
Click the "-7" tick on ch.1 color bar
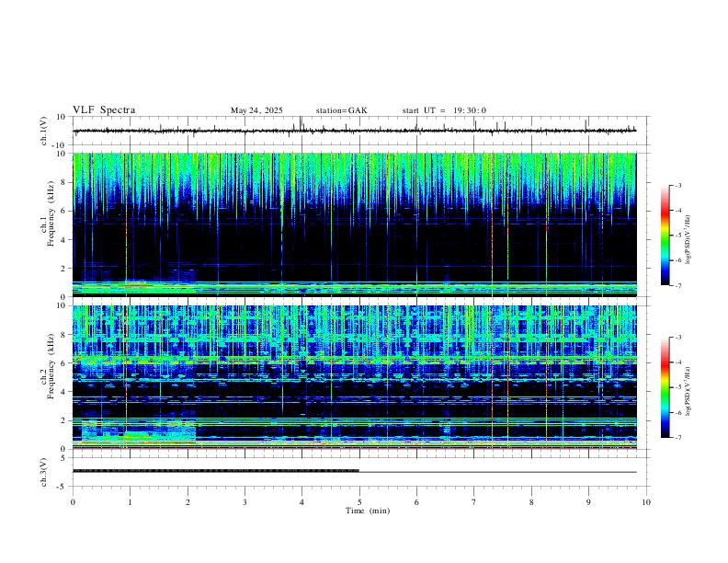tap(678, 285)
